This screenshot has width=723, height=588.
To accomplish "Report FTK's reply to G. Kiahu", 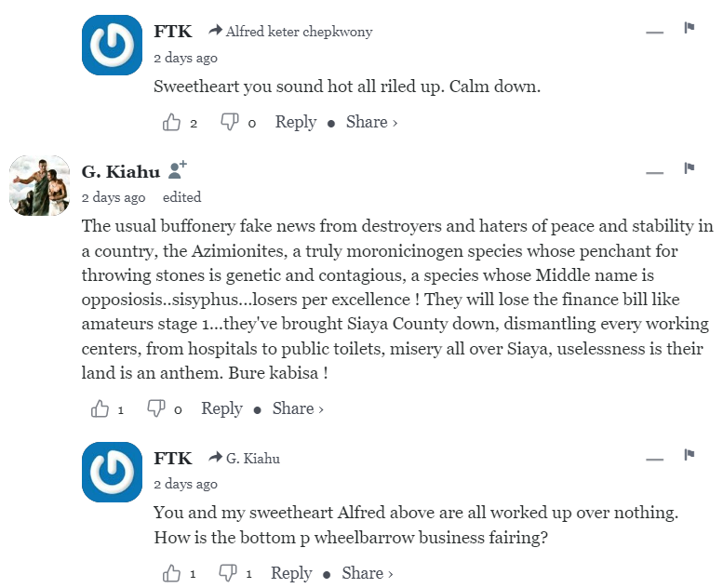I will tap(690, 455).
